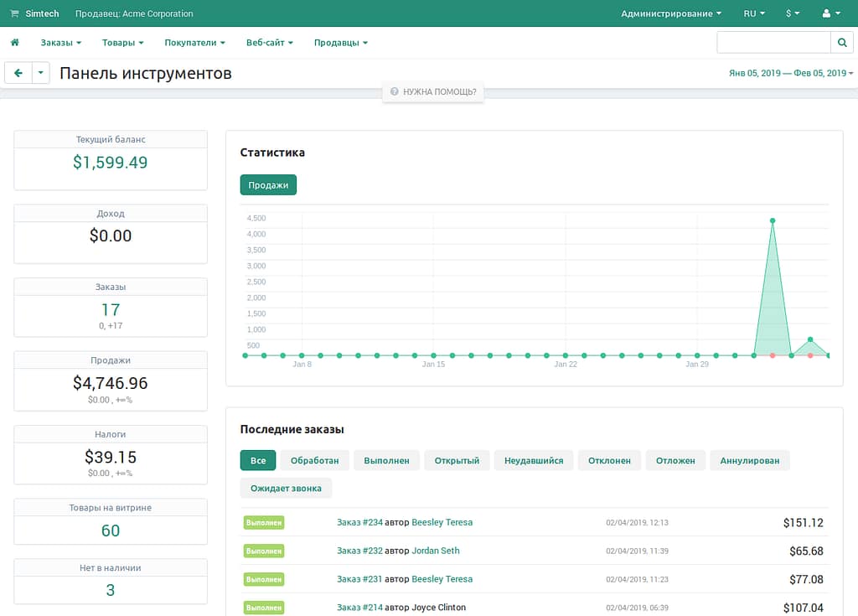Filter orders by Ожидает звонка status
This screenshot has height=616, width=858.
[286, 488]
